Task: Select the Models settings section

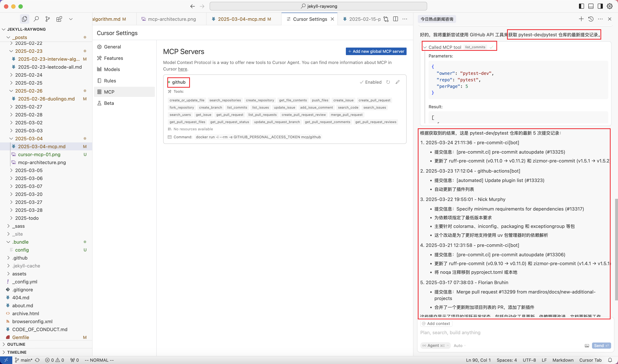Action: click(112, 69)
